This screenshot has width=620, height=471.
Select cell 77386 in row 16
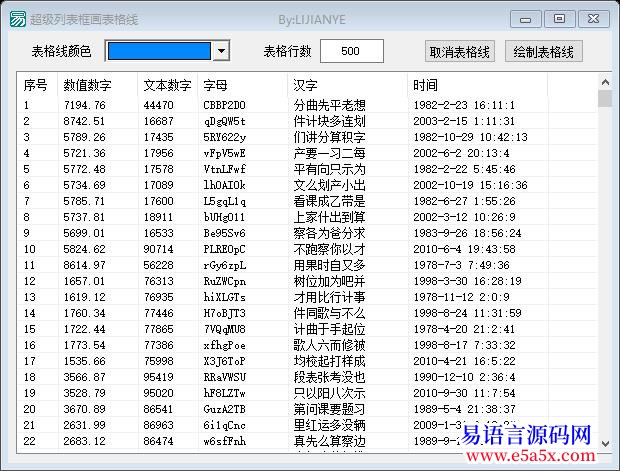tap(159, 345)
